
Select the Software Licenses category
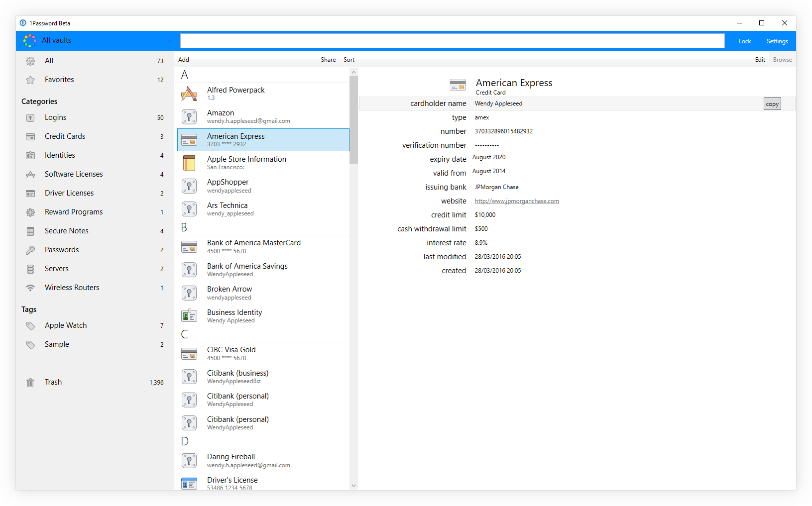coord(95,175)
